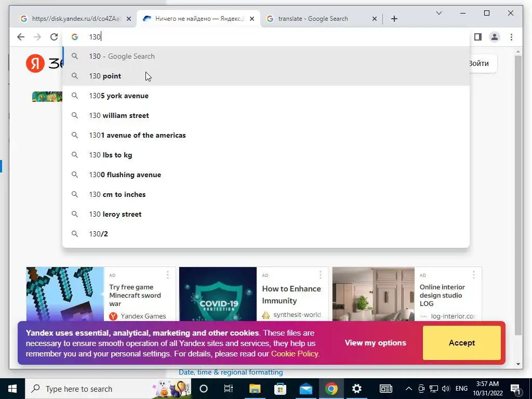Open News and interests taskbar icon

(386, 389)
